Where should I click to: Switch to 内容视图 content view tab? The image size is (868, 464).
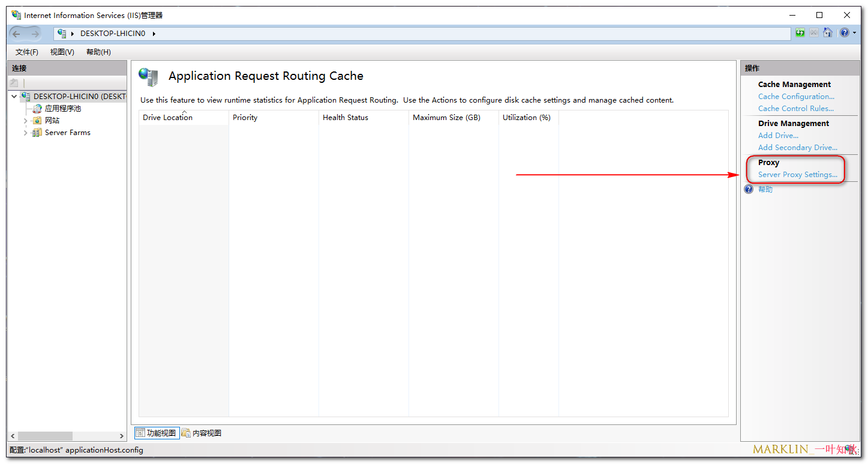(x=202, y=433)
